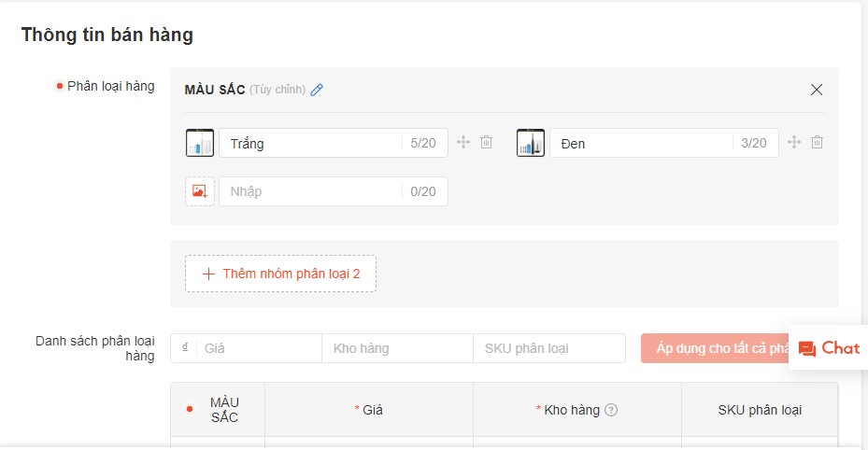
Task: Click the Danh sách phân loại hàng label
Action: pyautogui.click(x=94, y=348)
